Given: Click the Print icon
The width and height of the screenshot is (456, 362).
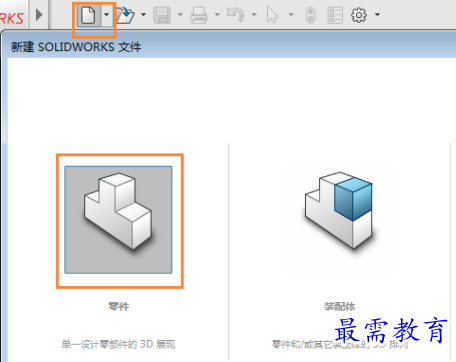Looking at the screenshot, I should (199, 15).
